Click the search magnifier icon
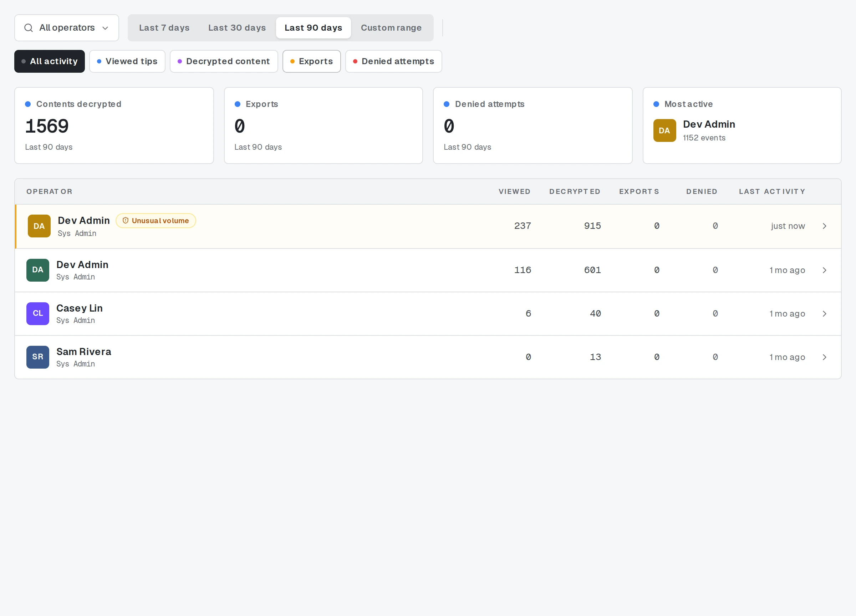The image size is (856, 616). (x=28, y=28)
